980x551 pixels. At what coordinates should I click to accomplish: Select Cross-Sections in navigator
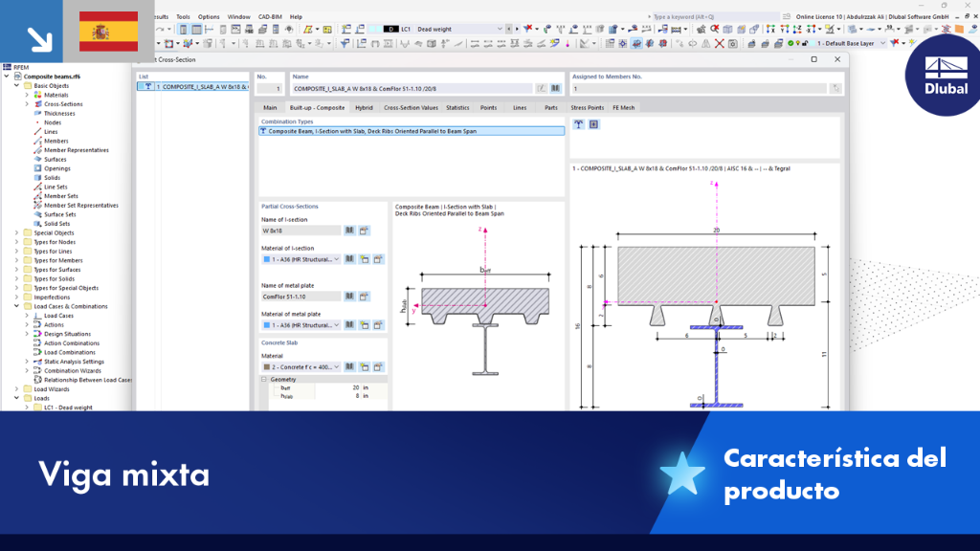63,104
